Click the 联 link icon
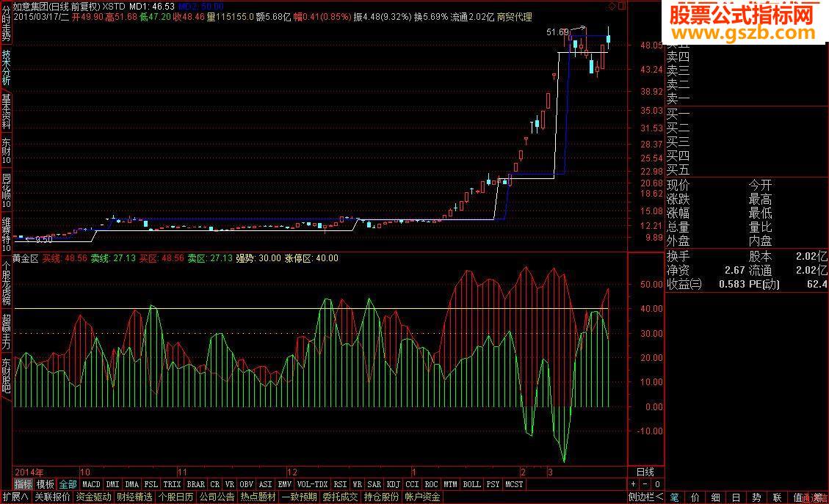Image resolution: width=829 pixels, height=504 pixels. pos(777,497)
